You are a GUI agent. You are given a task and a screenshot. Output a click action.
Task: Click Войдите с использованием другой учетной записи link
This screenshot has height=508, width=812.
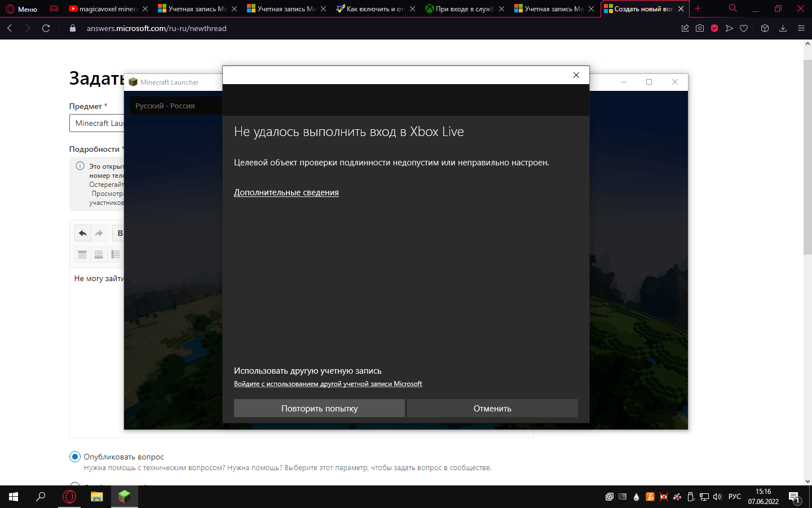coord(328,384)
